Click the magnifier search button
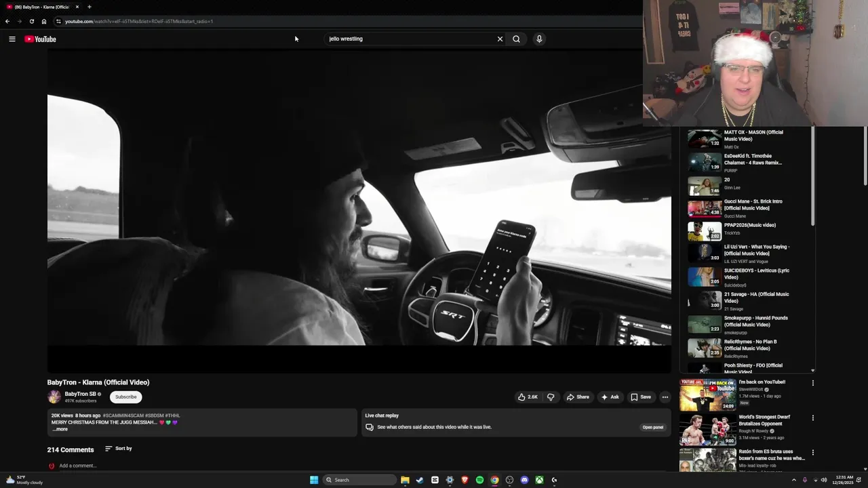The image size is (868, 488). tap(516, 39)
